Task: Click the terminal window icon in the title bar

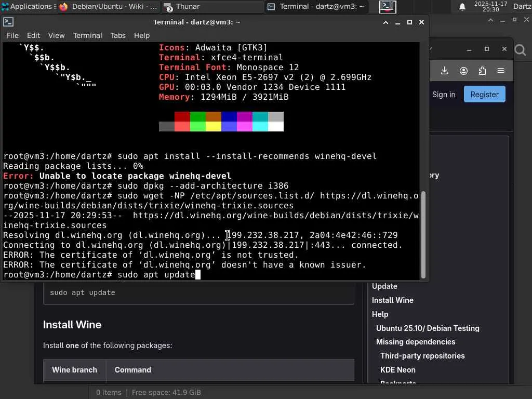Action: [x=8, y=22]
